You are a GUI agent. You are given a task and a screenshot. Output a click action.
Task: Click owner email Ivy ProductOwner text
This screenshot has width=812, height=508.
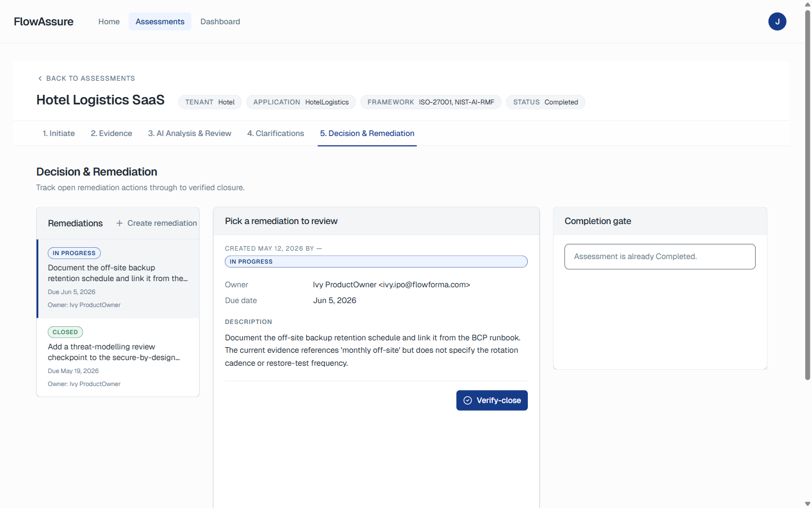(x=391, y=285)
